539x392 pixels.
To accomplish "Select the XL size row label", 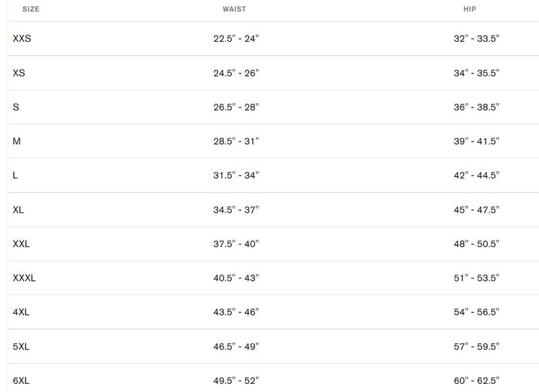I will click(x=18, y=209).
